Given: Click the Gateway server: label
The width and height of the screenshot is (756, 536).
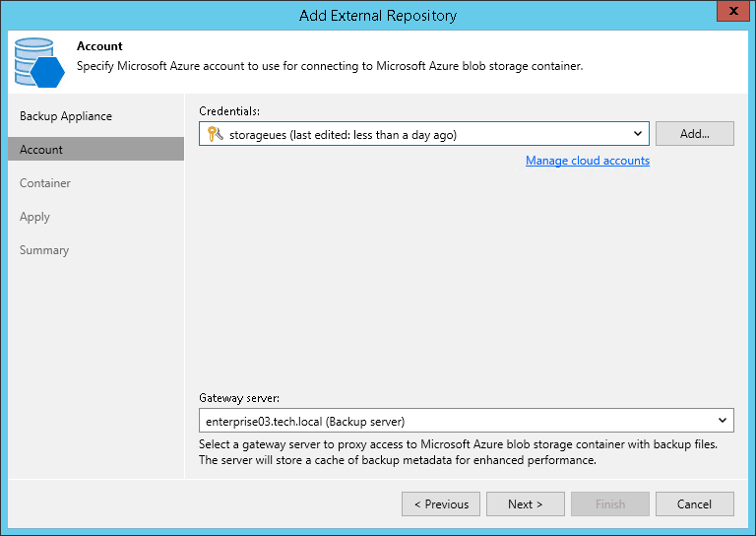Looking at the screenshot, I should [x=238, y=398].
